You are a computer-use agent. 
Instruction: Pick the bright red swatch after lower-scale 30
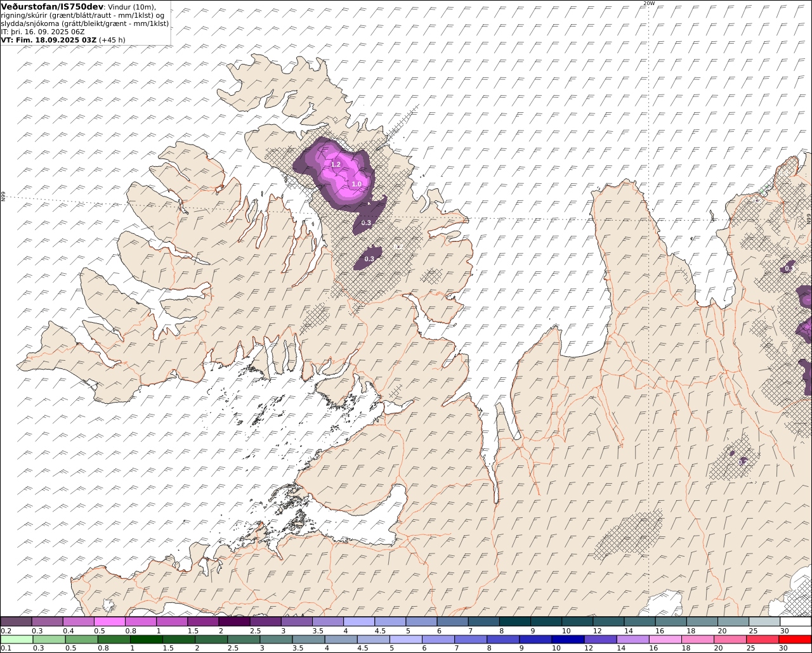coord(795,639)
